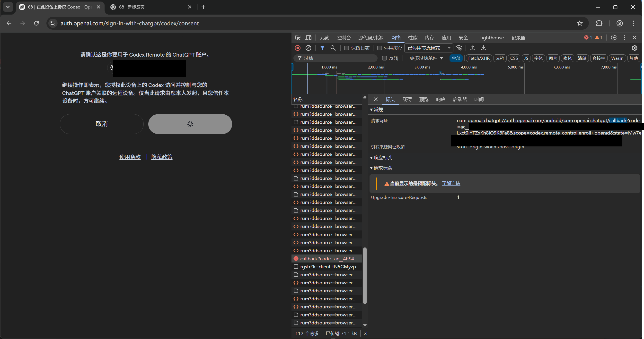Open network conditions wifi icon
The image size is (644, 339).
coord(459,48)
